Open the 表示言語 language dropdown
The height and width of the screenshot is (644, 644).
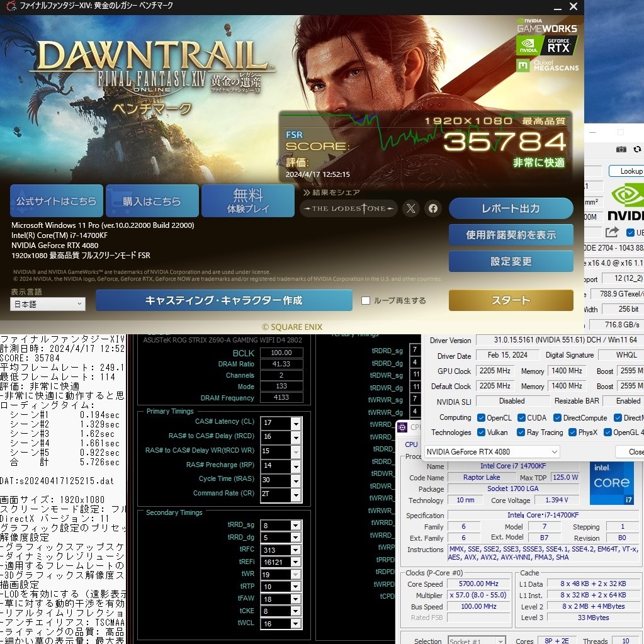[47, 304]
